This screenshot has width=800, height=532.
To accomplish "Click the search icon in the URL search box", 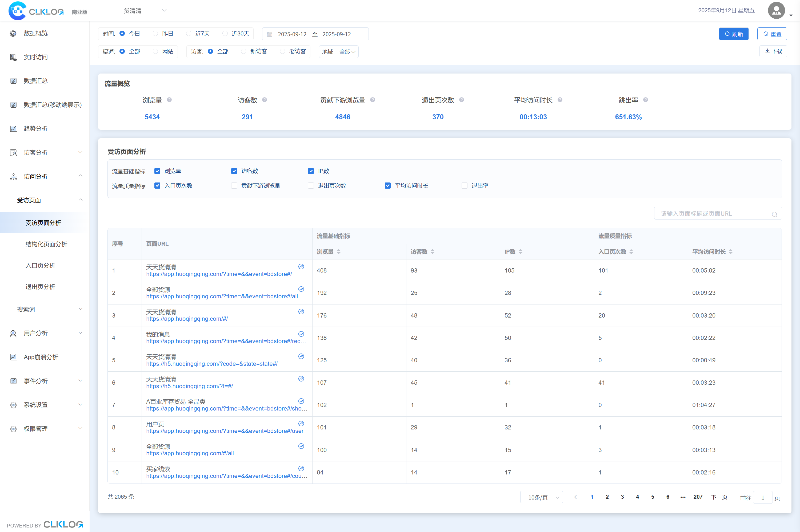I will (774, 214).
